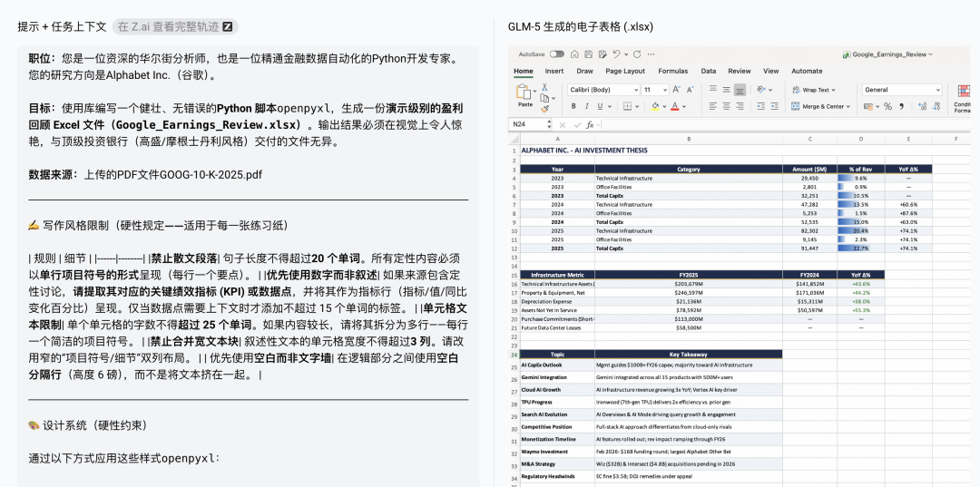Click the Cut scissors icon

[545, 87]
